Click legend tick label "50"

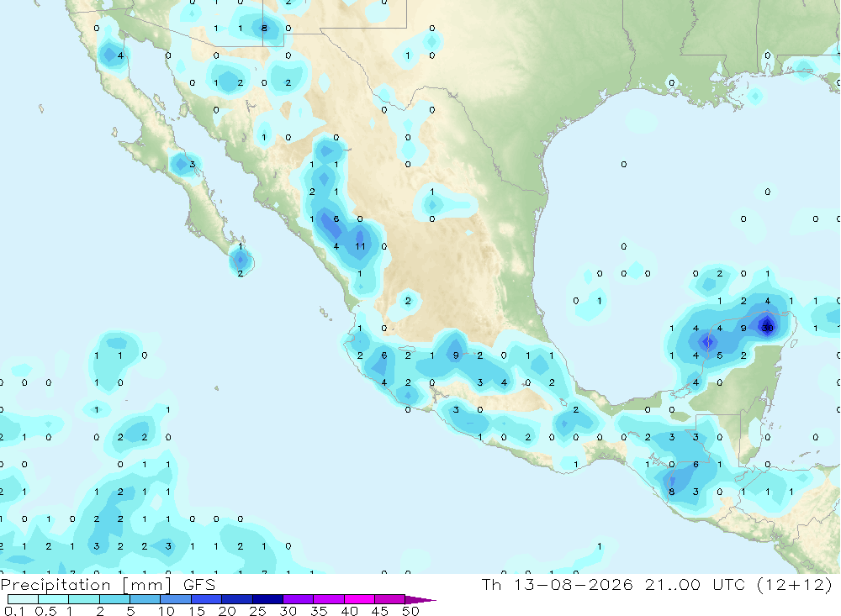[x=411, y=611]
